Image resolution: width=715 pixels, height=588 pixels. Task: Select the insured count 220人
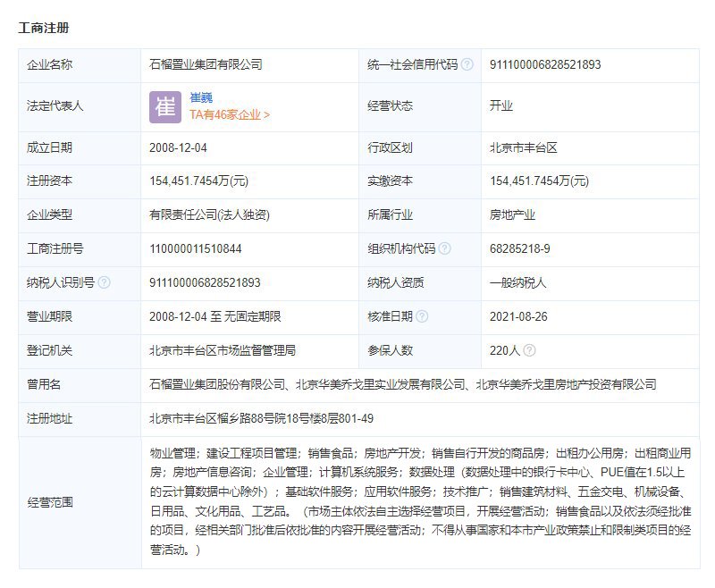point(505,350)
